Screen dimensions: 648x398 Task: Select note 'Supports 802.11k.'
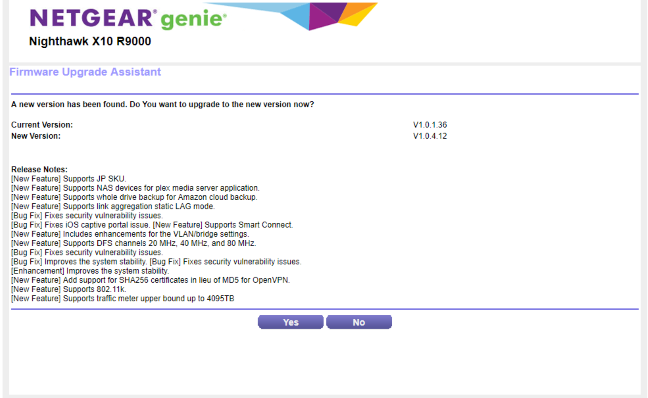69,289
